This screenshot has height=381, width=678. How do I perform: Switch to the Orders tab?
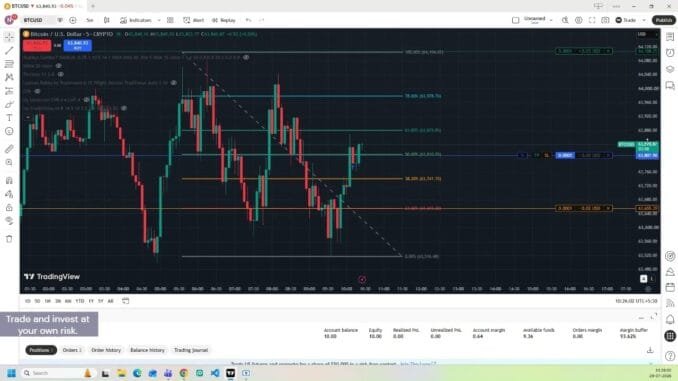tap(72, 350)
